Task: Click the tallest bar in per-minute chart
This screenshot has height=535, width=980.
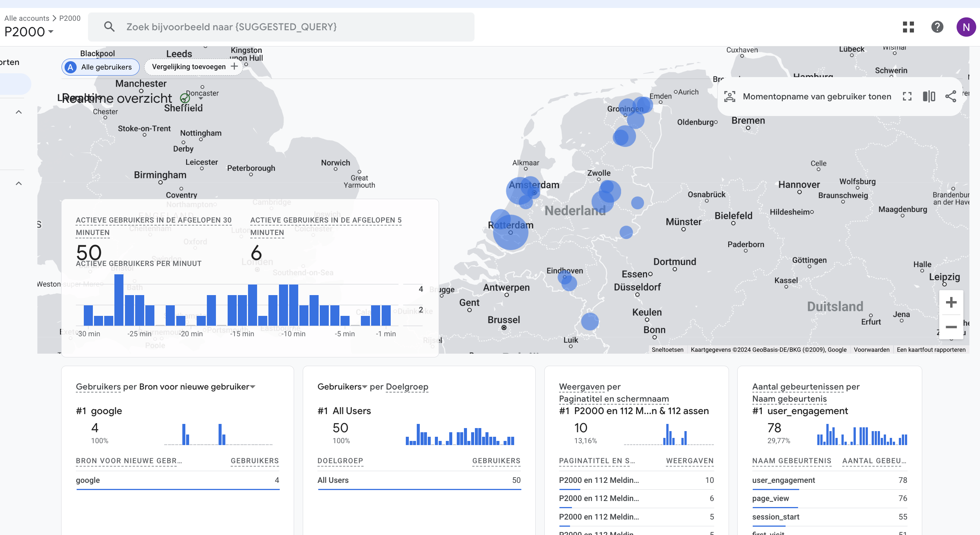Action: [x=119, y=299]
